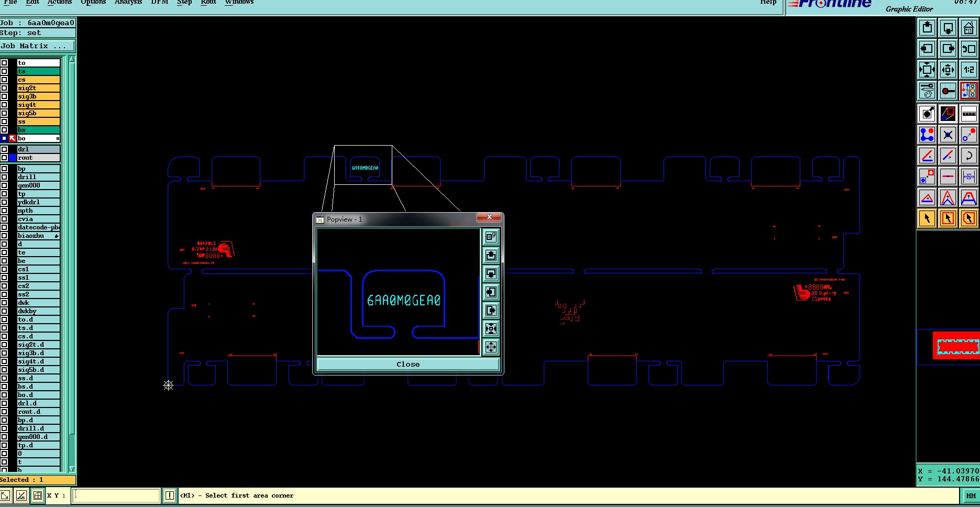Open the wrench and palette display settings icon

tap(927, 91)
